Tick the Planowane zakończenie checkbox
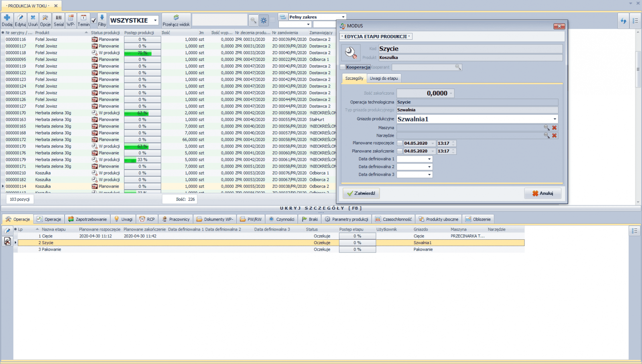 tap(400, 151)
